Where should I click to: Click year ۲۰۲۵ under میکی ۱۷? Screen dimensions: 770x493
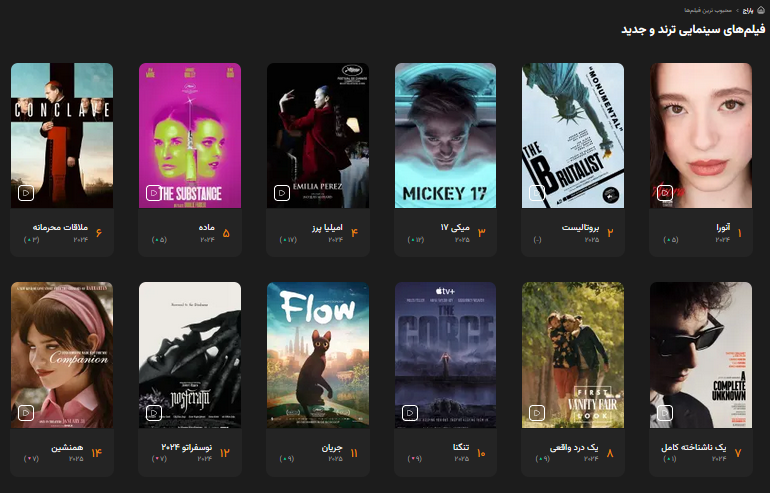click(462, 240)
